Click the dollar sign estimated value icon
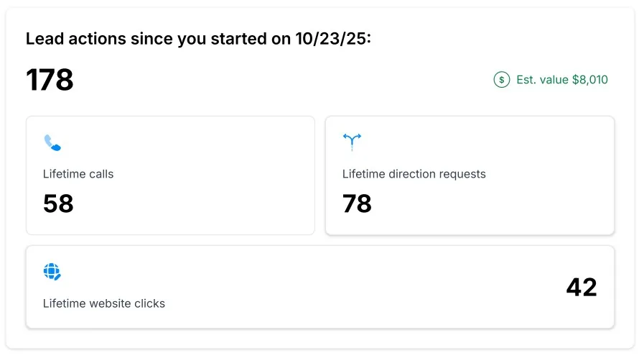Image resolution: width=644 pixels, height=358 pixels. click(501, 80)
